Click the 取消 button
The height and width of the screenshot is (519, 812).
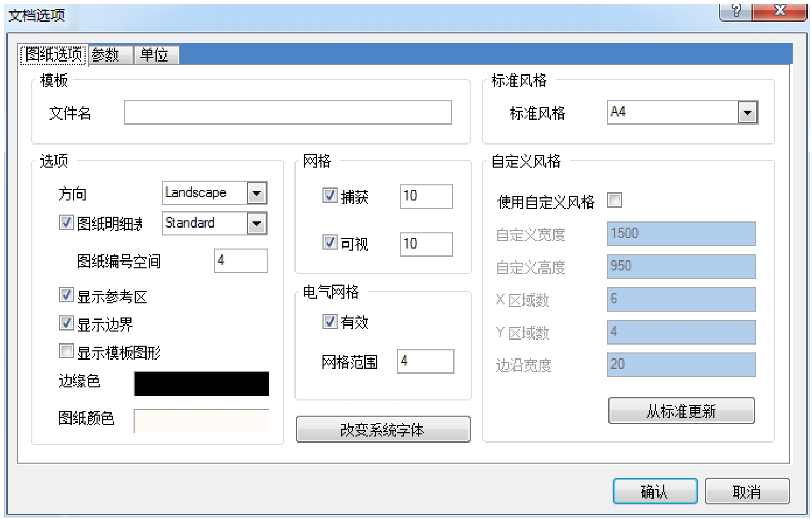(747, 491)
